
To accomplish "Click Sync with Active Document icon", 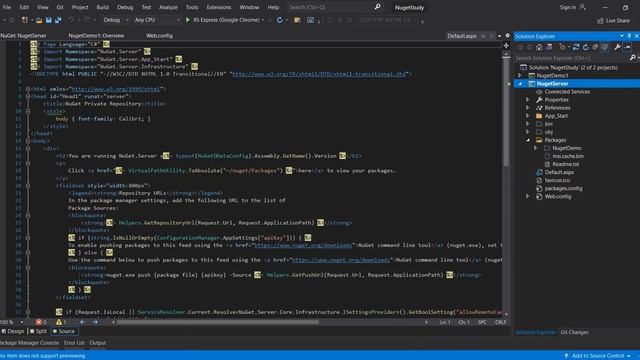I will pos(576,47).
